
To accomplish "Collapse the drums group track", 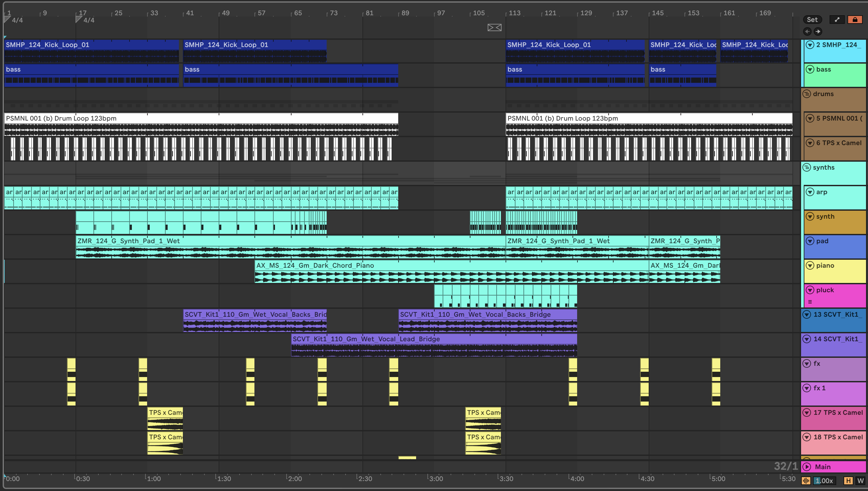I will (x=807, y=94).
